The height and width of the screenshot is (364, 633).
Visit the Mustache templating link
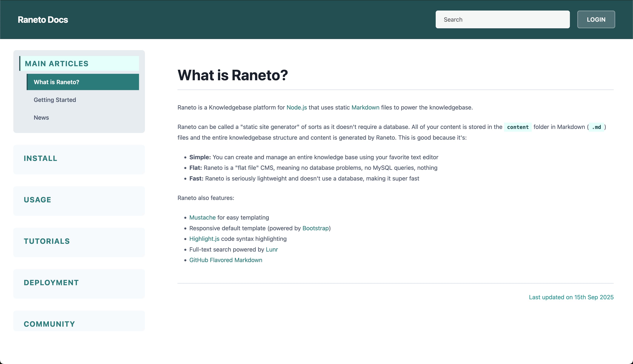202,218
